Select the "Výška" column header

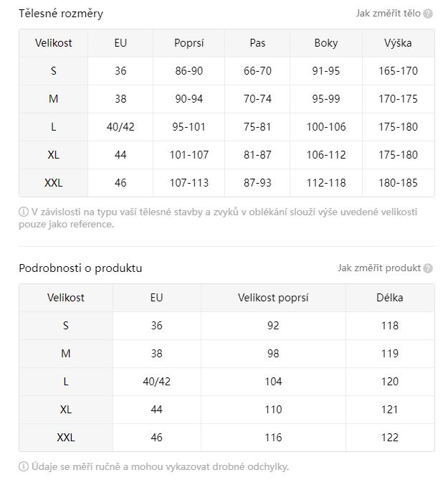coord(398,43)
